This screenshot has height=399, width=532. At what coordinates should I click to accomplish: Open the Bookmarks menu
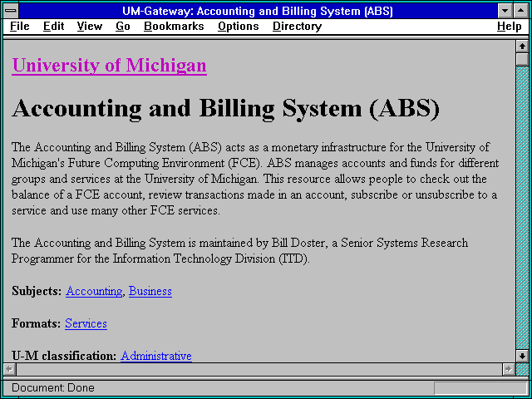pyautogui.click(x=174, y=26)
